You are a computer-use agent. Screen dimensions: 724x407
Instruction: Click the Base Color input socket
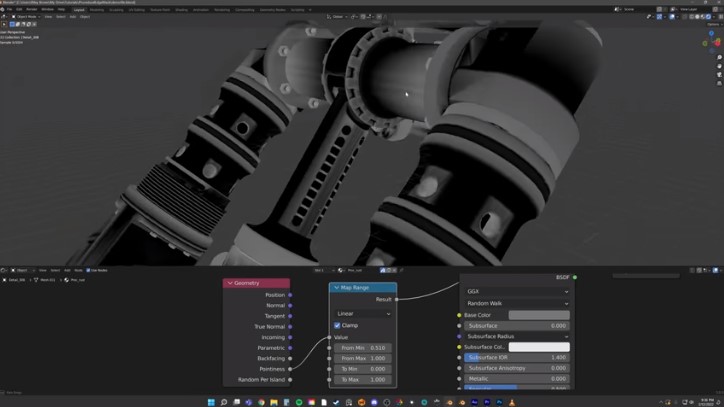point(459,315)
